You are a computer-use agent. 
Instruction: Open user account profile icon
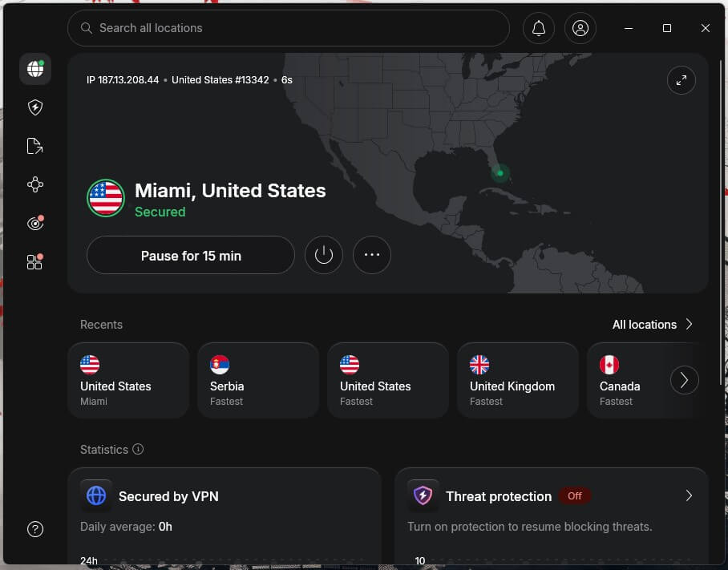click(580, 28)
